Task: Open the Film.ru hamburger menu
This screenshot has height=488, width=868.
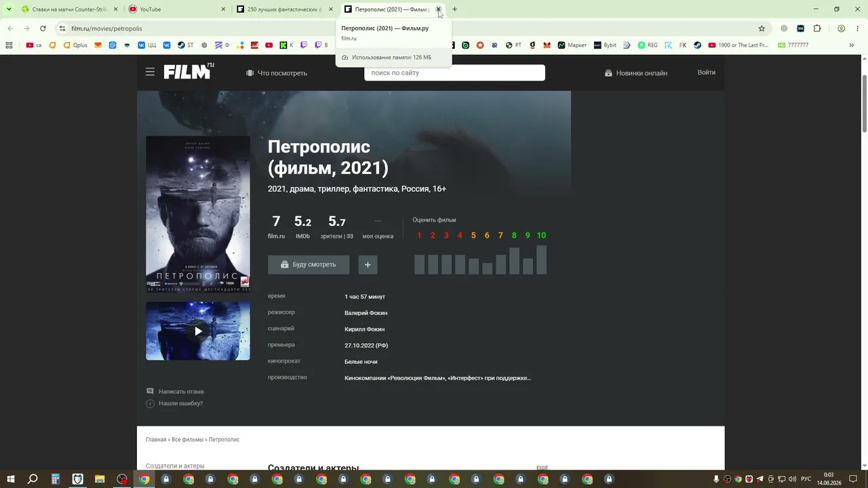Action: pyautogui.click(x=150, y=72)
